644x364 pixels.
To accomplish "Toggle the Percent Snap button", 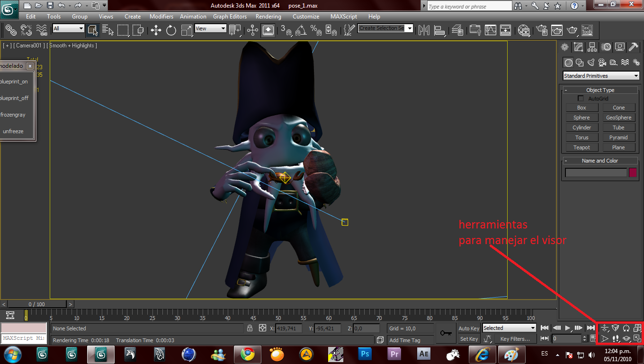I will click(316, 30).
